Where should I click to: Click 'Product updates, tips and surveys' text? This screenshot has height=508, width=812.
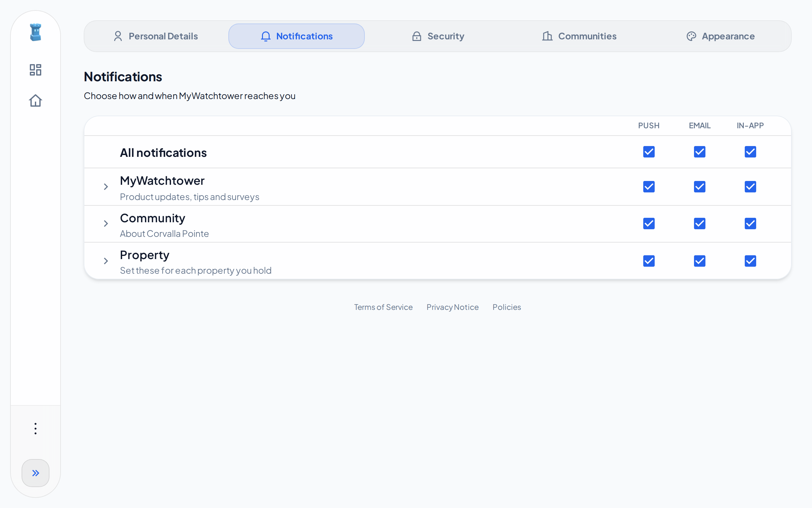pyautogui.click(x=190, y=197)
